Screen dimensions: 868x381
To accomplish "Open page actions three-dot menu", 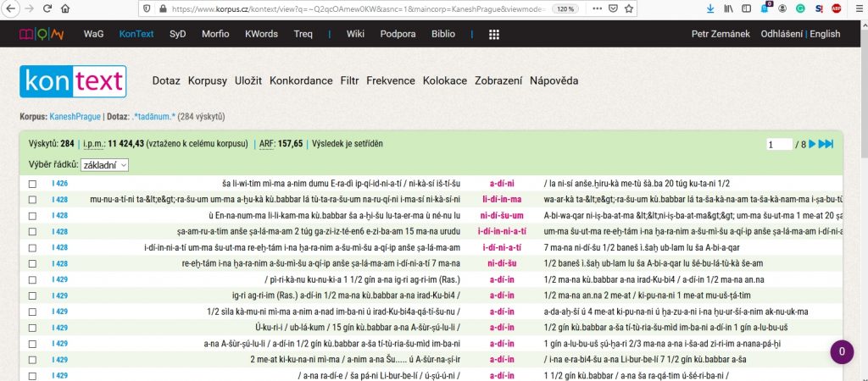I will click(x=598, y=8).
